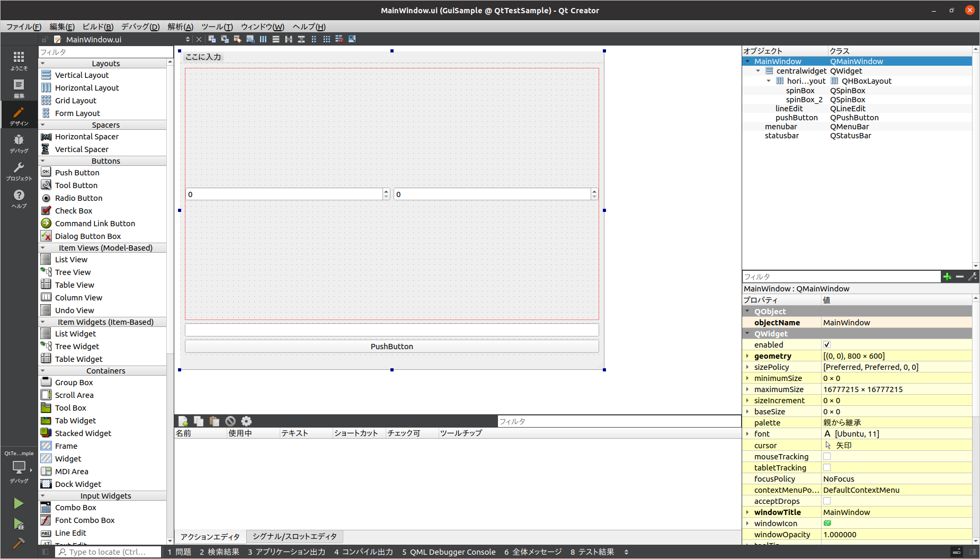The height and width of the screenshot is (559, 980).
Task: Open the ヘルプ mode in the sidebar
Action: pos(19,198)
